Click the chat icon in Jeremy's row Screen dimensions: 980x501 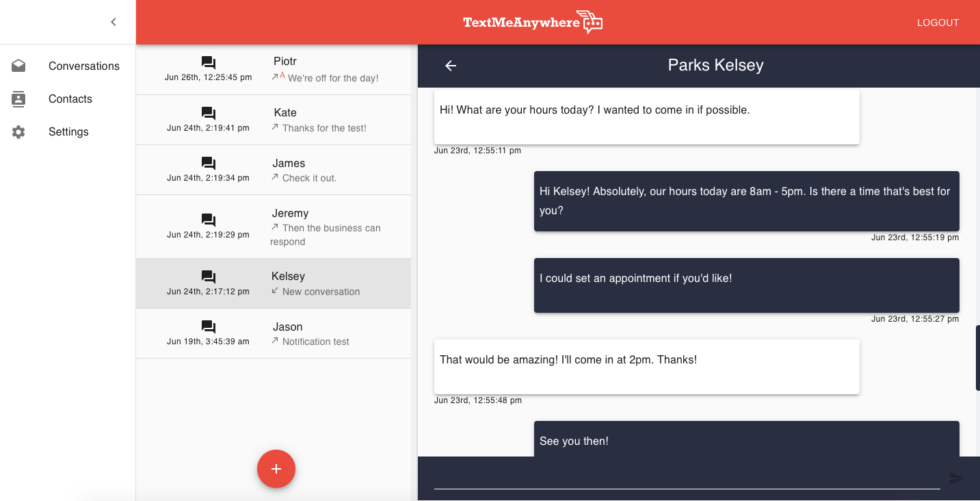coord(209,220)
